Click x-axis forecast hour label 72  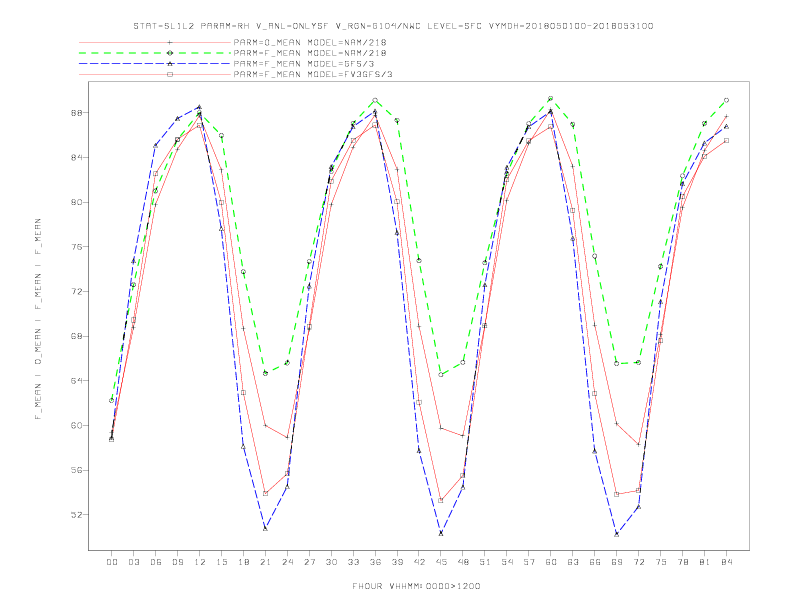(x=638, y=562)
